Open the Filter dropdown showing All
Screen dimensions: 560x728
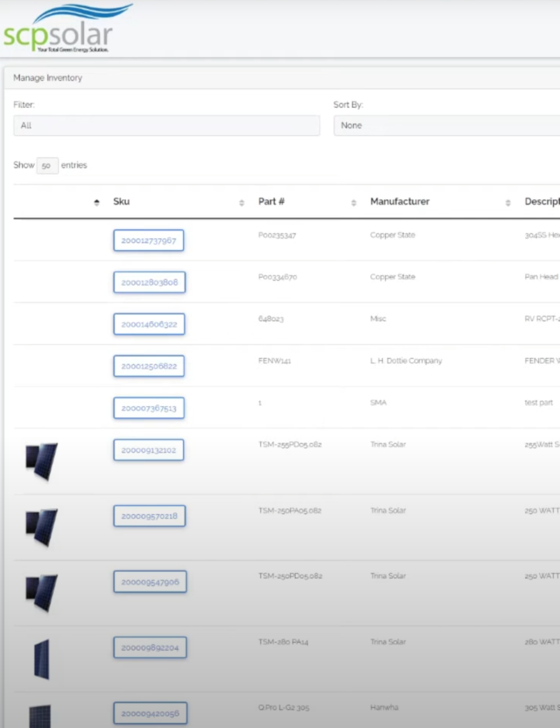coord(167,126)
